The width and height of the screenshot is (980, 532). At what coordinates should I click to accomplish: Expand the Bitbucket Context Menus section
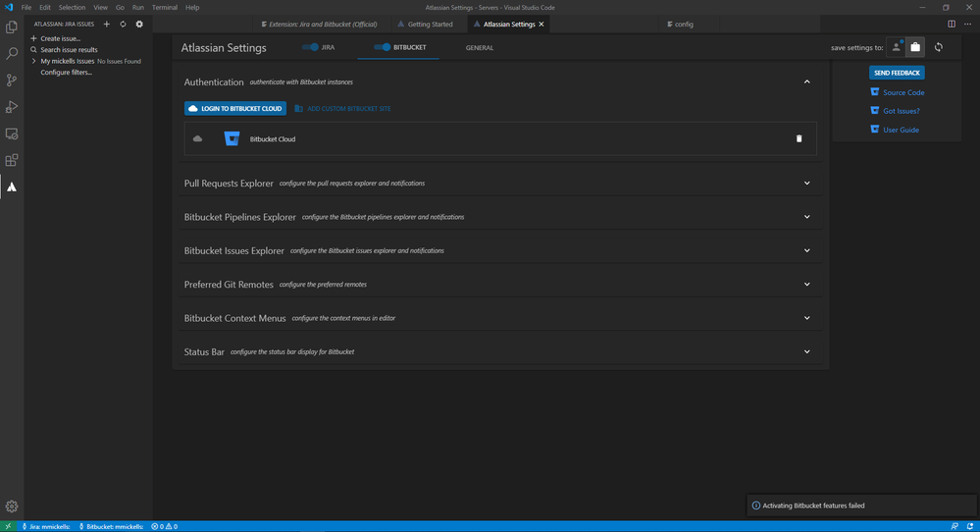tap(807, 318)
